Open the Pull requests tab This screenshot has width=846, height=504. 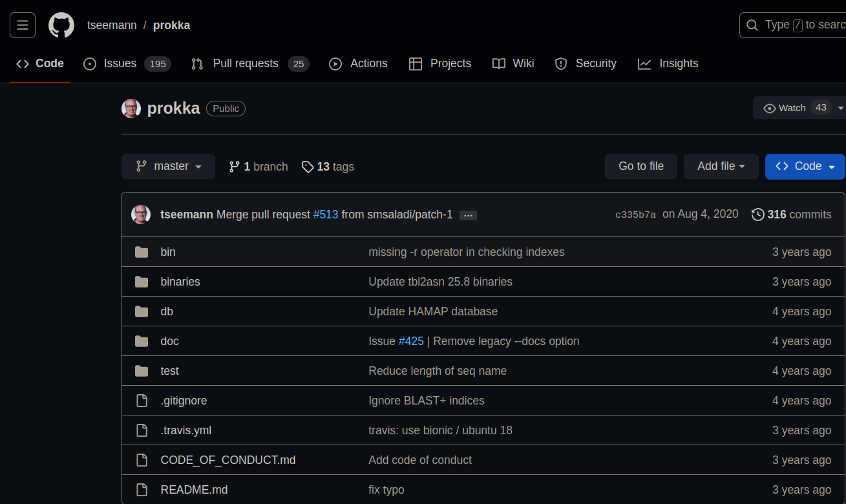(250, 63)
